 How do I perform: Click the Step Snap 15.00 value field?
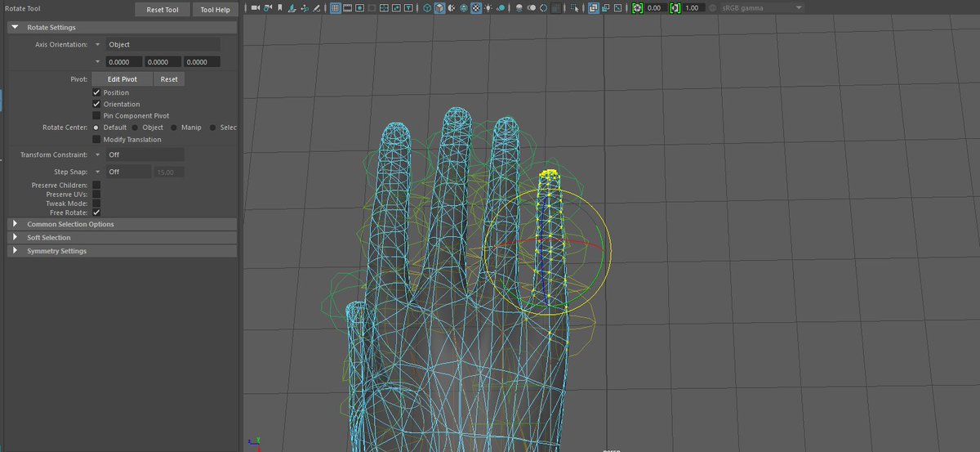point(169,172)
